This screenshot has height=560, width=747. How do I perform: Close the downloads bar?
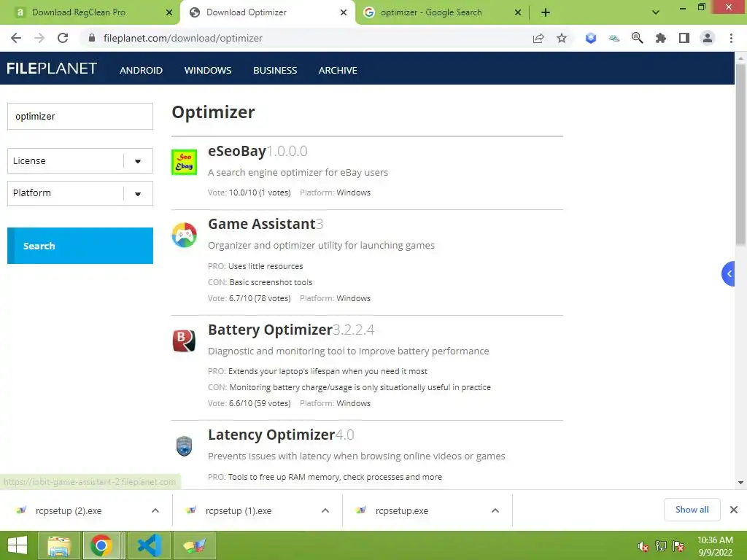pos(734,510)
